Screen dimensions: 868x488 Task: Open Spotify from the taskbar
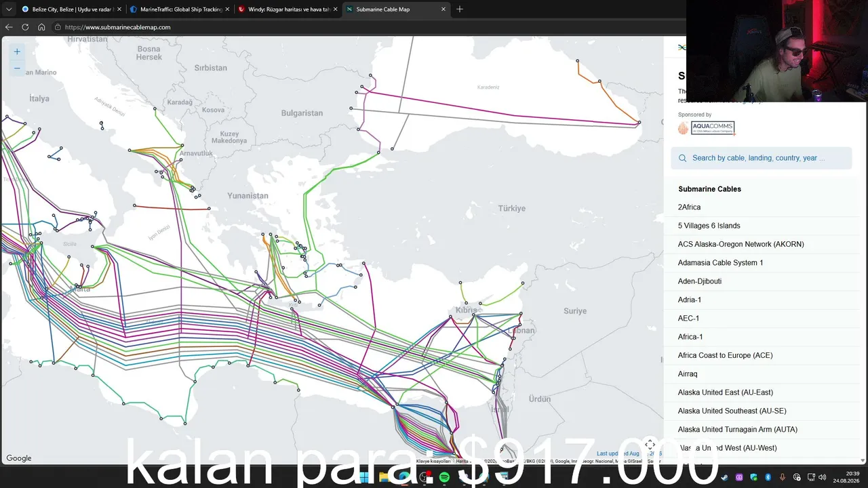tap(444, 477)
